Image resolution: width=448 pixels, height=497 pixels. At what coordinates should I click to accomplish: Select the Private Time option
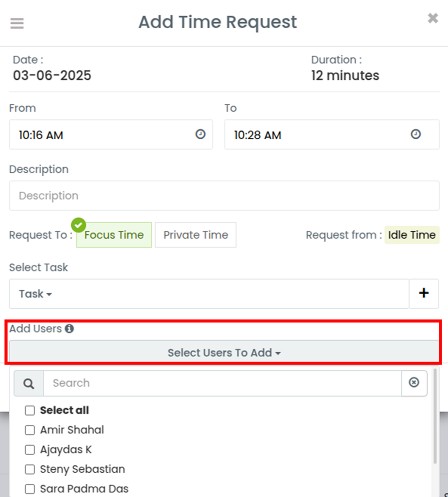196,235
